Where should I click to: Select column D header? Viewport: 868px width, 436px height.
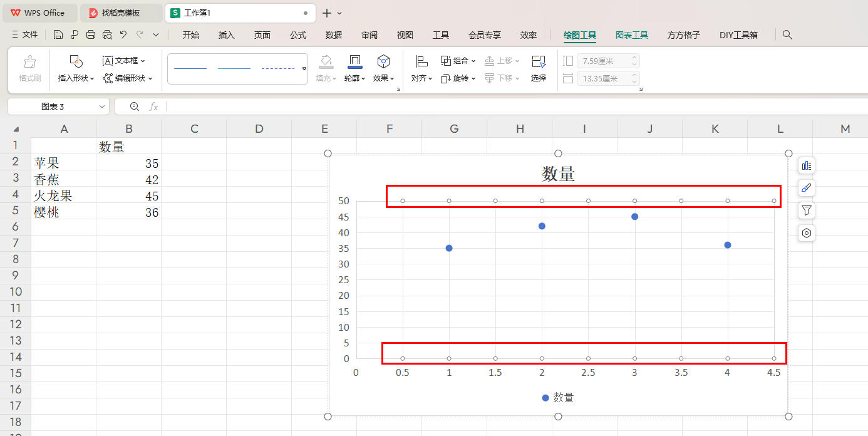point(259,129)
